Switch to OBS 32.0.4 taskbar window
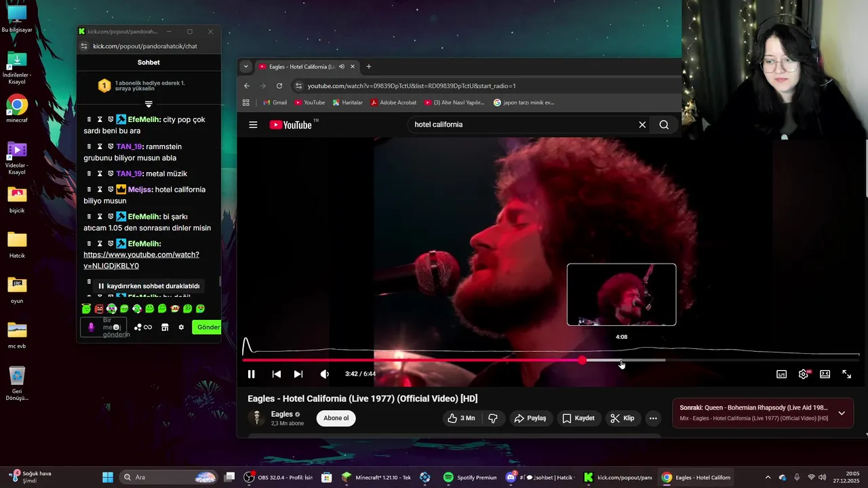The width and height of the screenshot is (868, 488). coord(279,477)
